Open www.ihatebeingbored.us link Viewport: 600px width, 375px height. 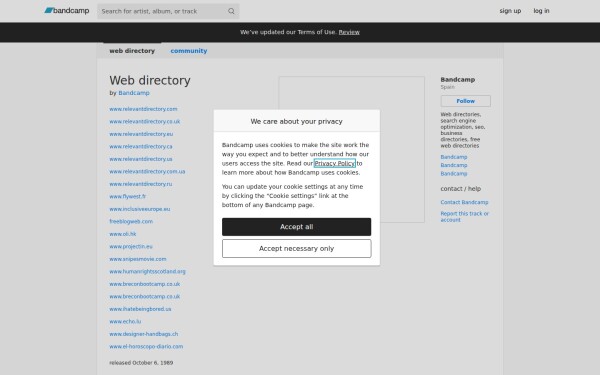[140, 309]
